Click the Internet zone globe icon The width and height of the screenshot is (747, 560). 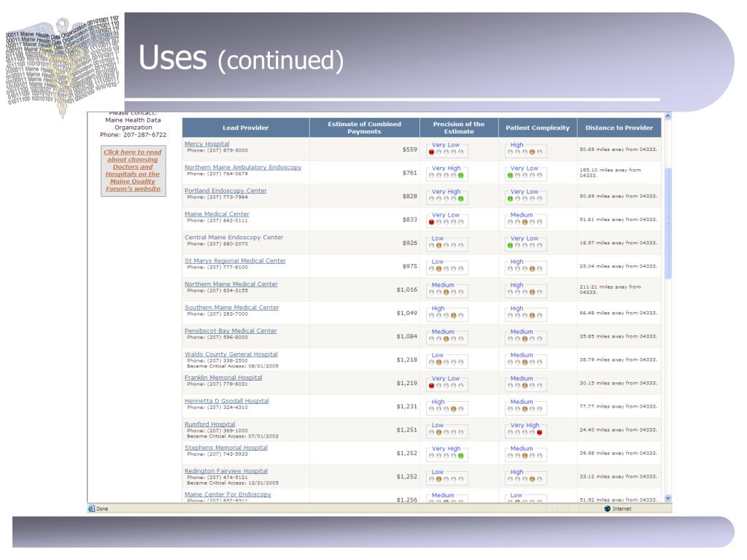point(608,508)
